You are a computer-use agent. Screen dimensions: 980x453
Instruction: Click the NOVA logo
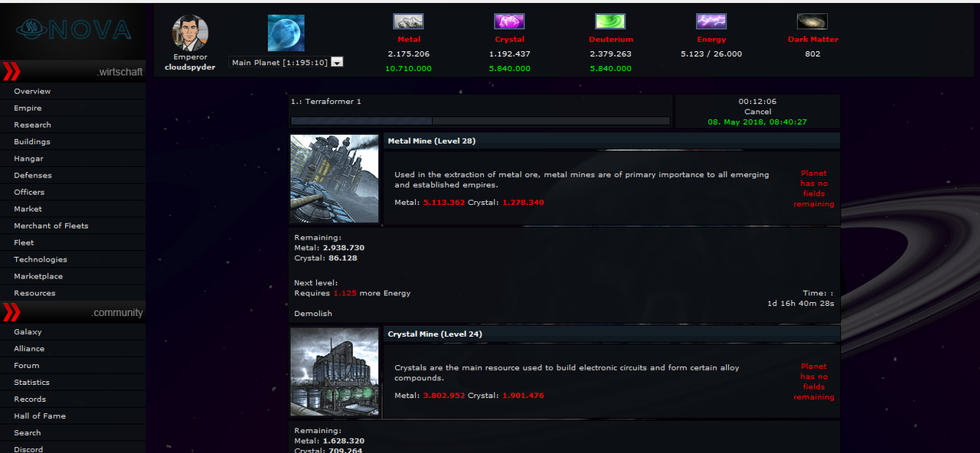pyautogui.click(x=73, y=30)
